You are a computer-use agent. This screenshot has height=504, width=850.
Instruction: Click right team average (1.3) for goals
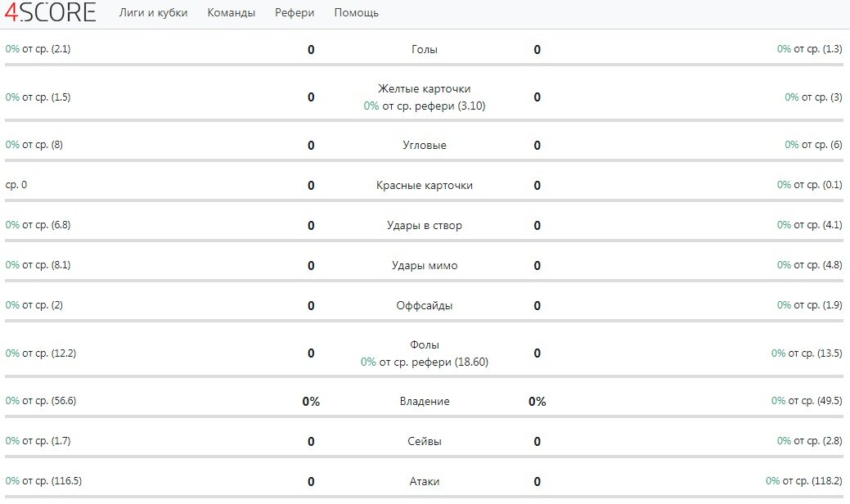809,49
